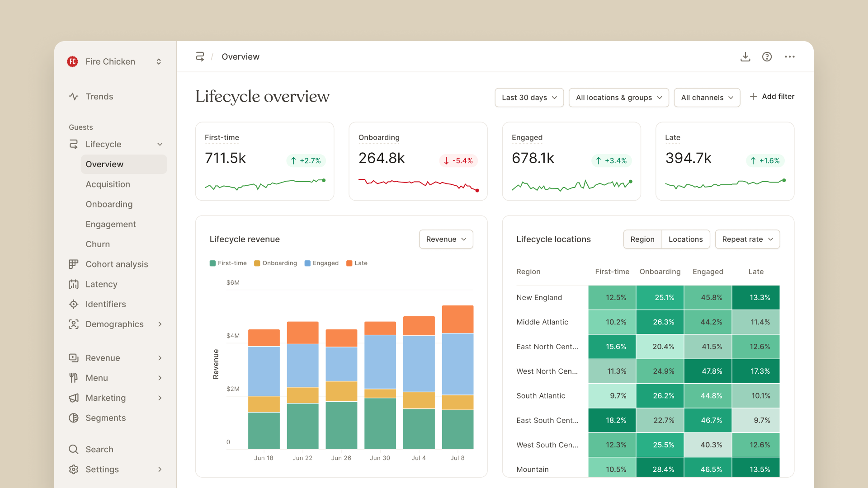The image size is (868, 488).
Task: Expand the Repeat rate metric dropdown
Action: (x=747, y=239)
